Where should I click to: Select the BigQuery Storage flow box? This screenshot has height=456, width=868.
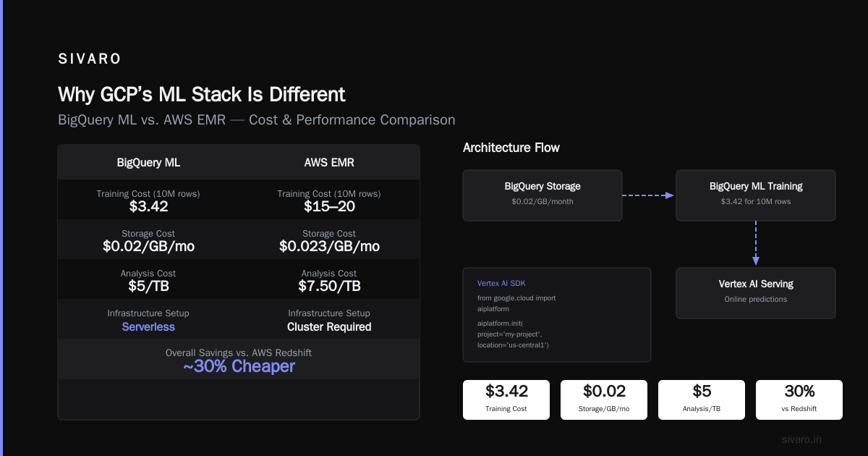click(x=542, y=195)
